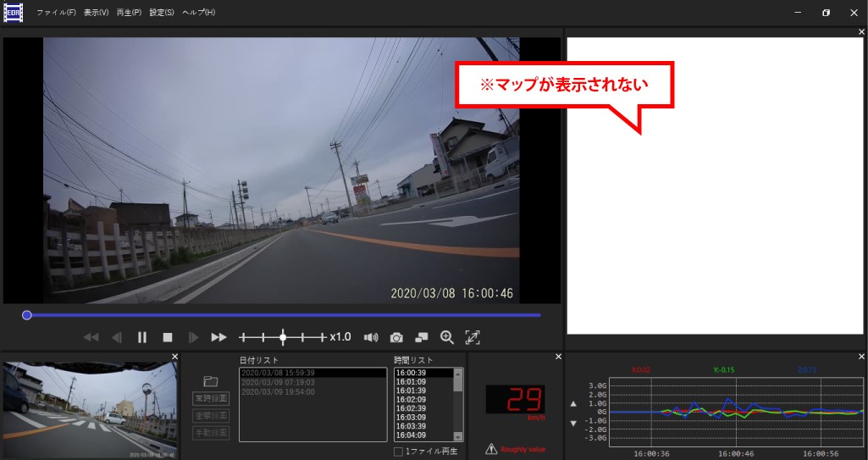Zoom the video with the magnifier icon
This screenshot has width=868, height=460.
447,337
